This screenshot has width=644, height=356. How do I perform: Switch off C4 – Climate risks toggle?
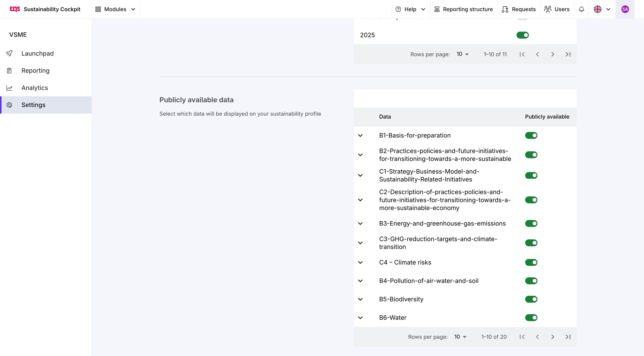pyautogui.click(x=531, y=262)
